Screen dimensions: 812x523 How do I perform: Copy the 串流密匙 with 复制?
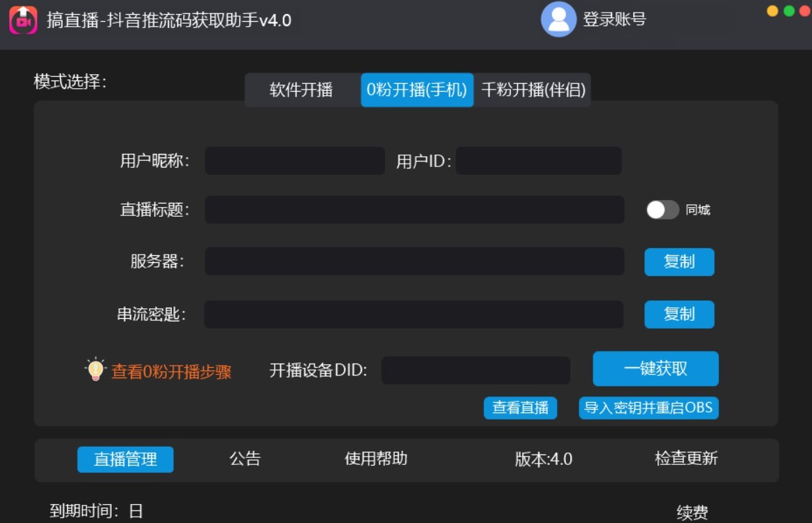679,314
